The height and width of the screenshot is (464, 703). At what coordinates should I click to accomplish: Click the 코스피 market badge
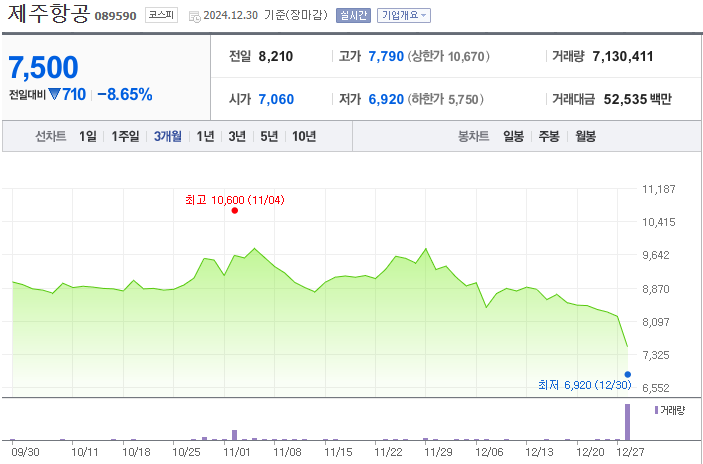coord(161,15)
